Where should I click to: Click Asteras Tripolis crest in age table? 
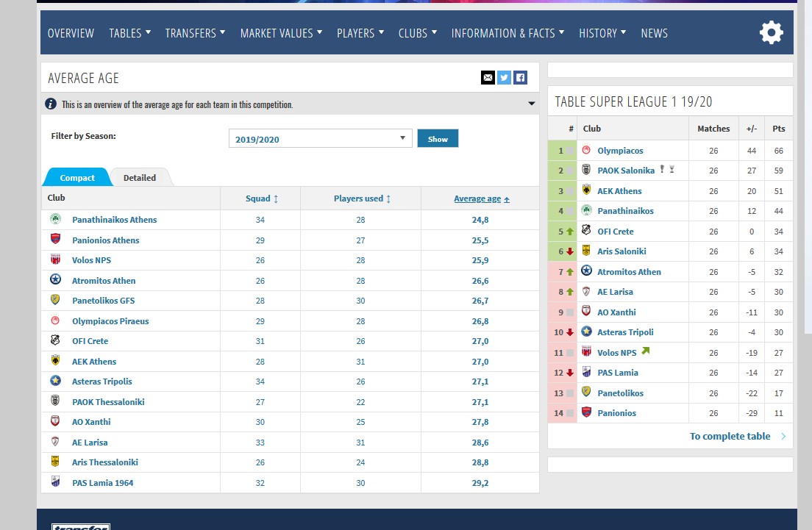coord(55,381)
